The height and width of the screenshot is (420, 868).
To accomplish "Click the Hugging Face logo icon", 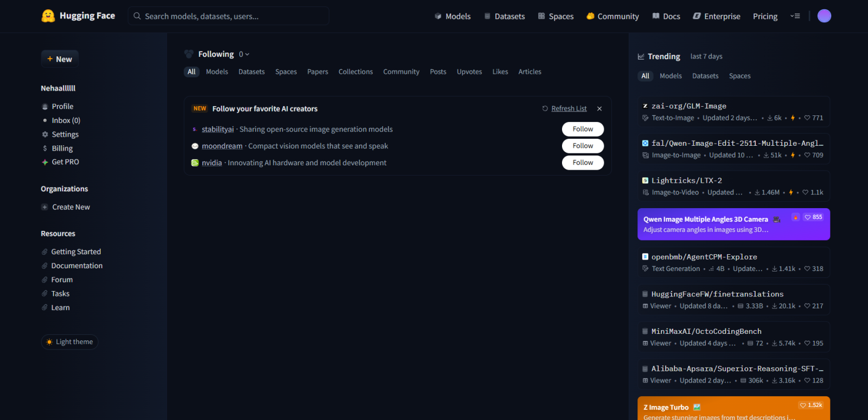I will pyautogui.click(x=48, y=16).
